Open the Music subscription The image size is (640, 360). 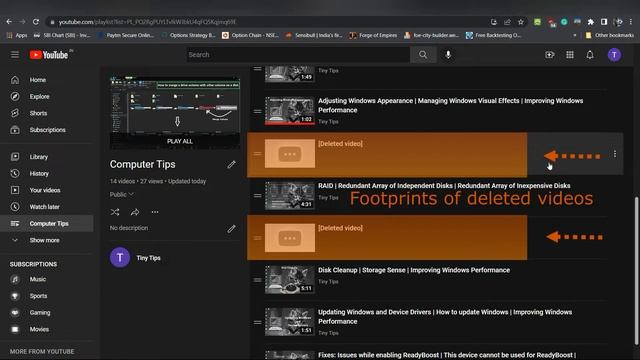tap(47, 279)
